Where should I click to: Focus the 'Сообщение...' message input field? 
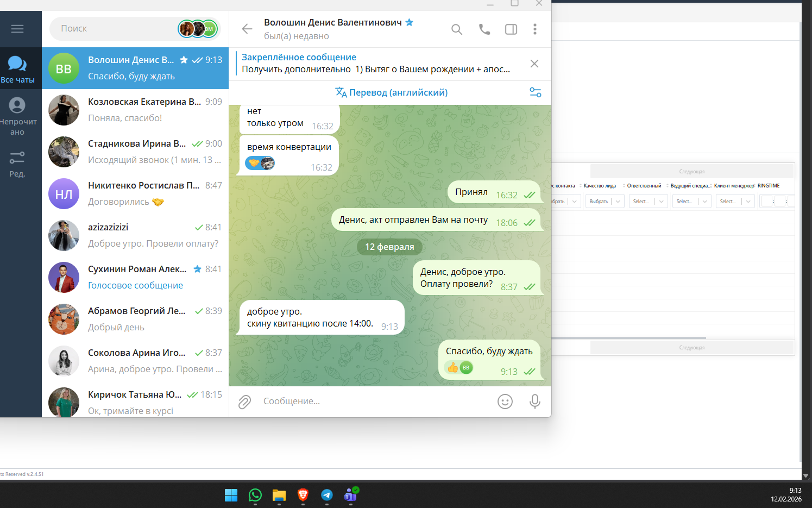pos(375,402)
